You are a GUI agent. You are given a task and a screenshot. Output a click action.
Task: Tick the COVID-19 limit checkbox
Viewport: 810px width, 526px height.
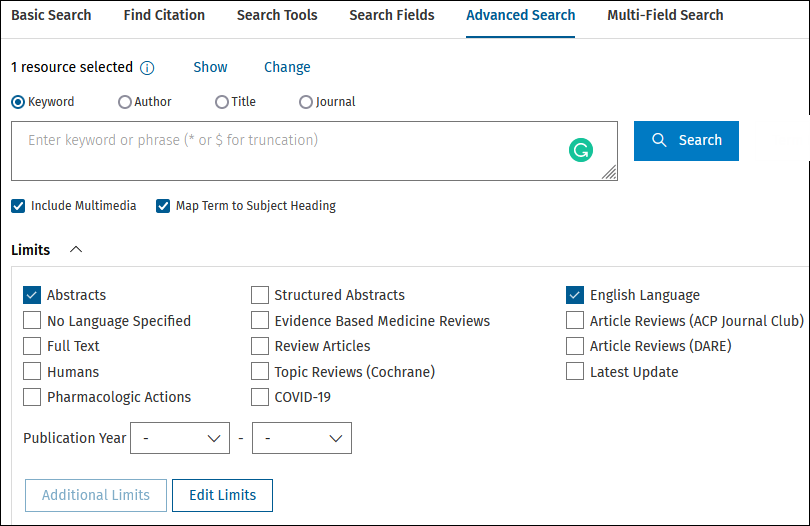coord(260,397)
